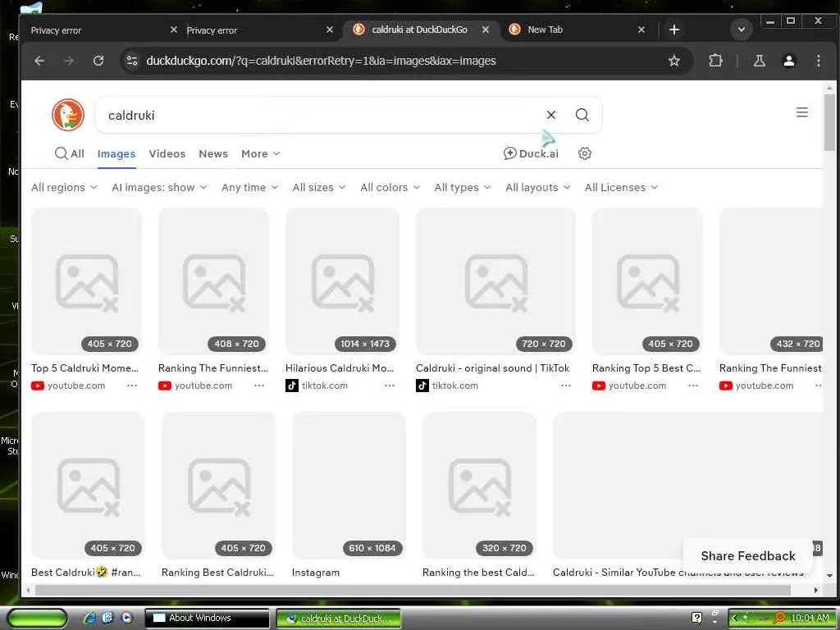840x630 pixels.
Task: Open the Chrome three-dot menu
Action: tap(818, 61)
